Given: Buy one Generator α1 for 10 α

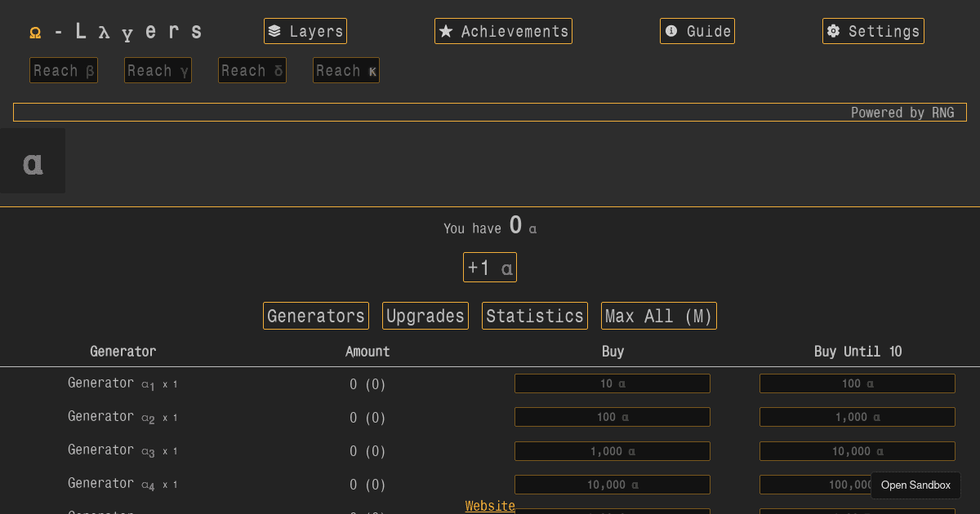Looking at the screenshot, I should 612,383.
